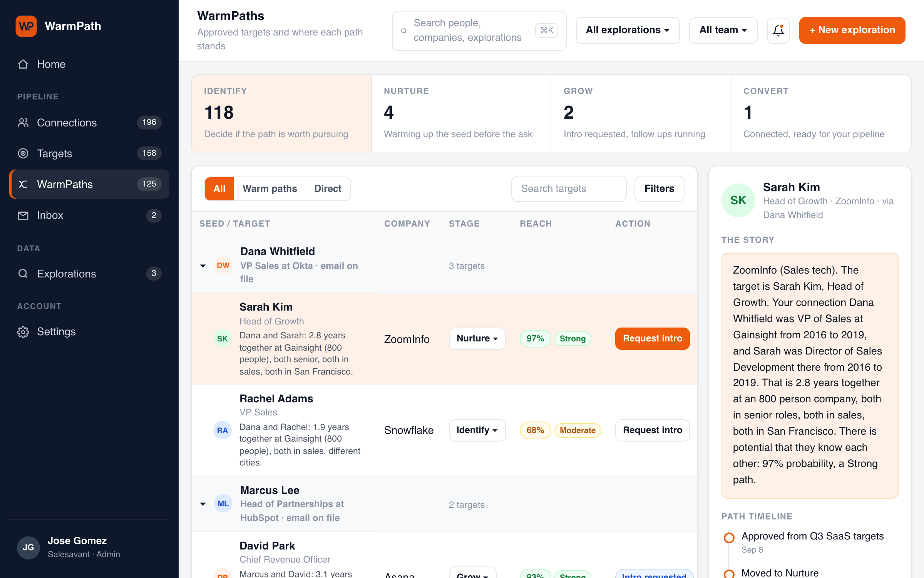Select the Nurture stage card

[x=461, y=114]
